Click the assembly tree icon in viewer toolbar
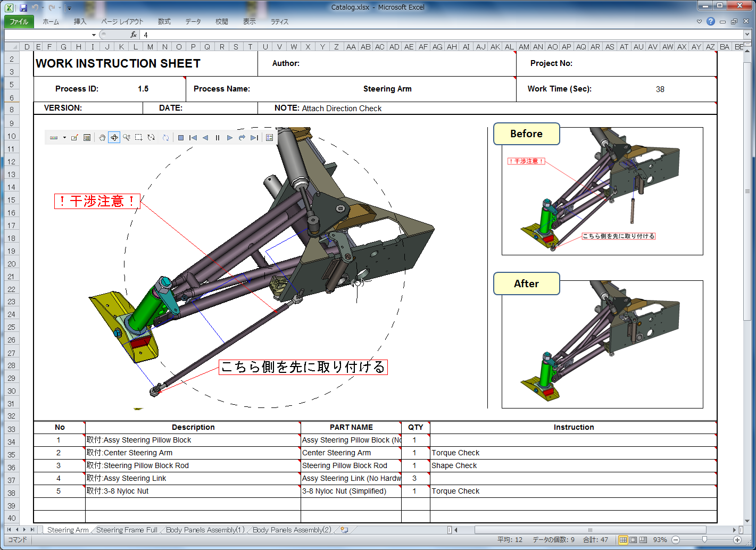This screenshot has height=550, width=756. click(87, 138)
